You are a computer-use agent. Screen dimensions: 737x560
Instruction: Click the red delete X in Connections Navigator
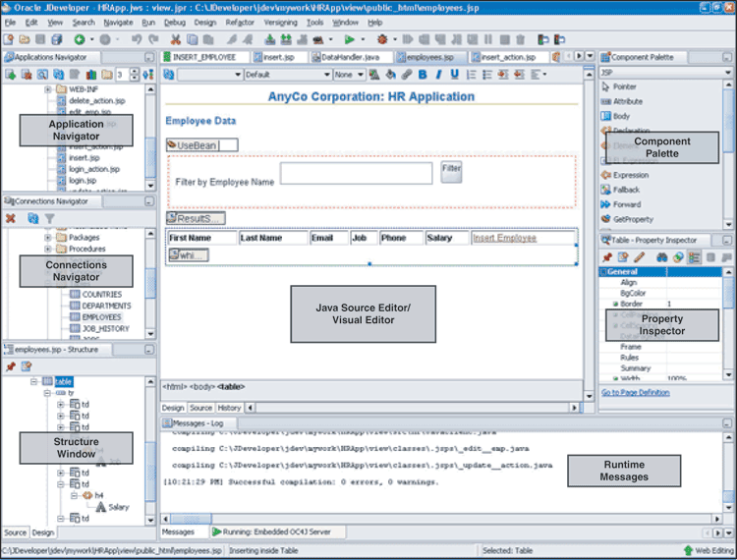[x=11, y=218]
